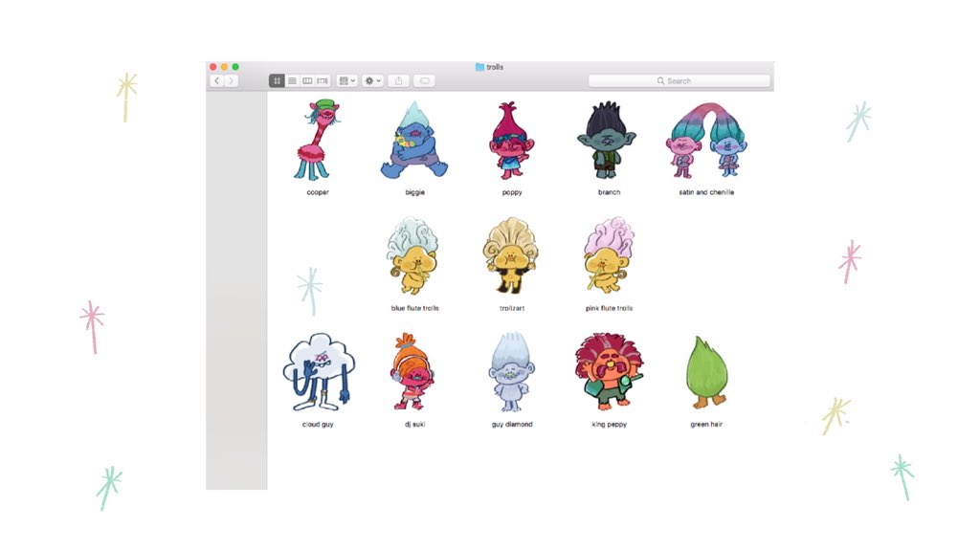Minimize the trolls window with yellow button

click(224, 67)
